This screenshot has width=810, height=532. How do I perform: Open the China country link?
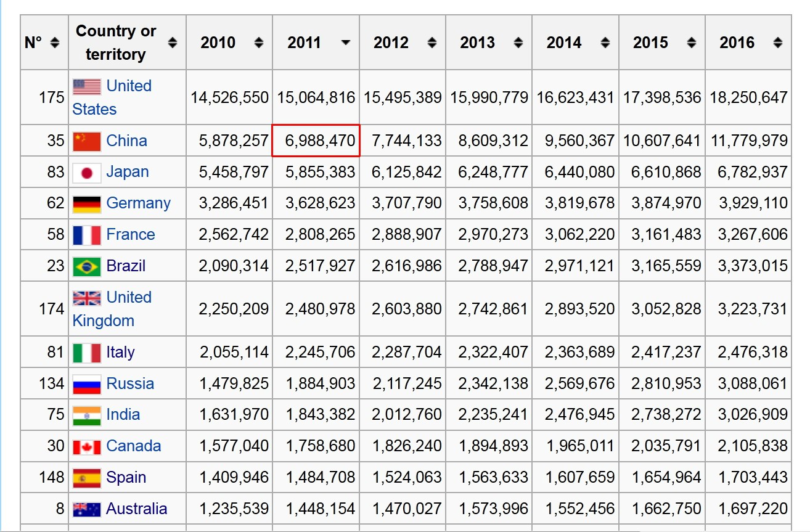pyautogui.click(x=126, y=141)
